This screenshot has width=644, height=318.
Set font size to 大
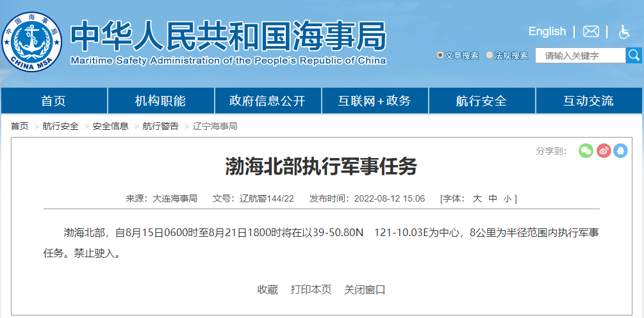(x=477, y=199)
